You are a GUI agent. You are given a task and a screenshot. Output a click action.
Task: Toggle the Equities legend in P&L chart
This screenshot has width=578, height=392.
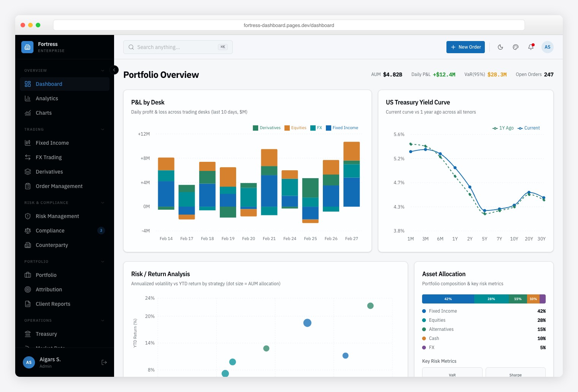(295, 128)
